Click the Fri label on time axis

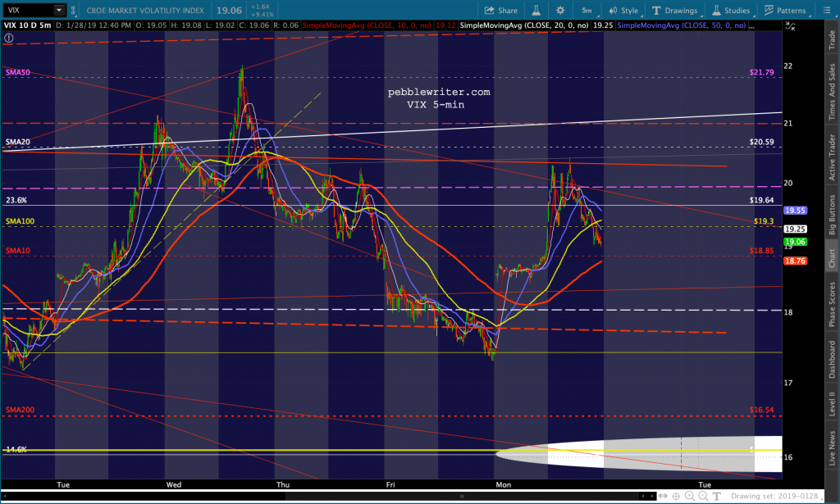[x=390, y=484]
